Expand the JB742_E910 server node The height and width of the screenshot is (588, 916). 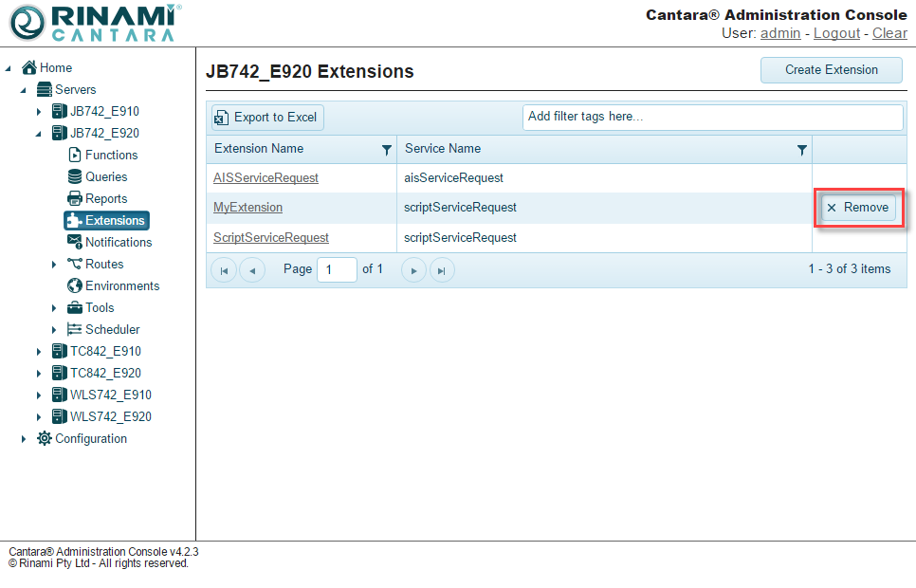39,112
